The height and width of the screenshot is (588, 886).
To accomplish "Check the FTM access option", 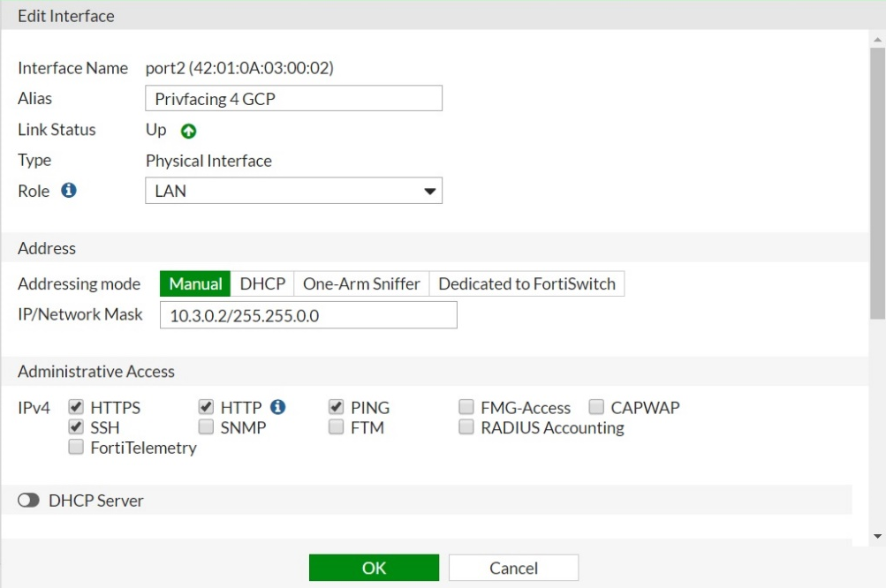I will coord(336,427).
